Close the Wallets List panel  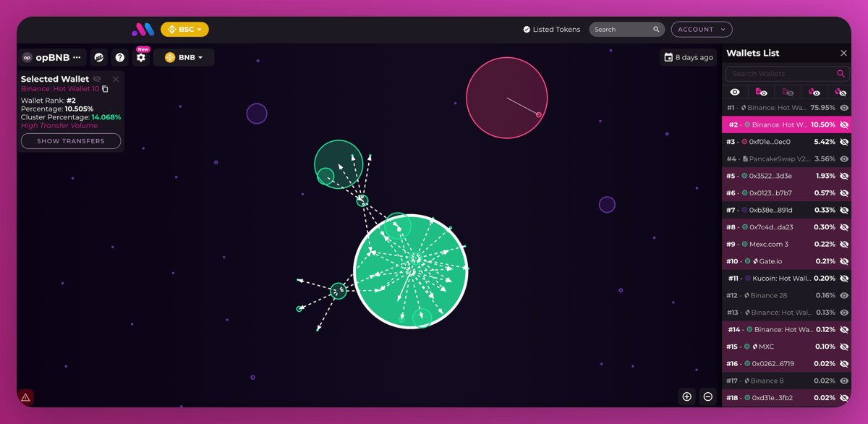tap(843, 53)
